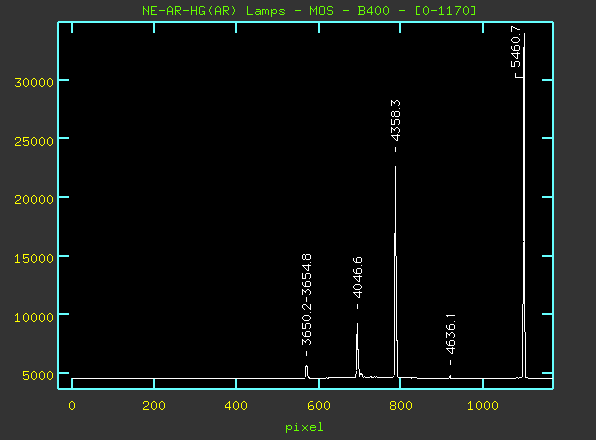This screenshot has height=440, width=596.
Task: Click the tip of the 4358.3 peak
Action: (x=395, y=166)
